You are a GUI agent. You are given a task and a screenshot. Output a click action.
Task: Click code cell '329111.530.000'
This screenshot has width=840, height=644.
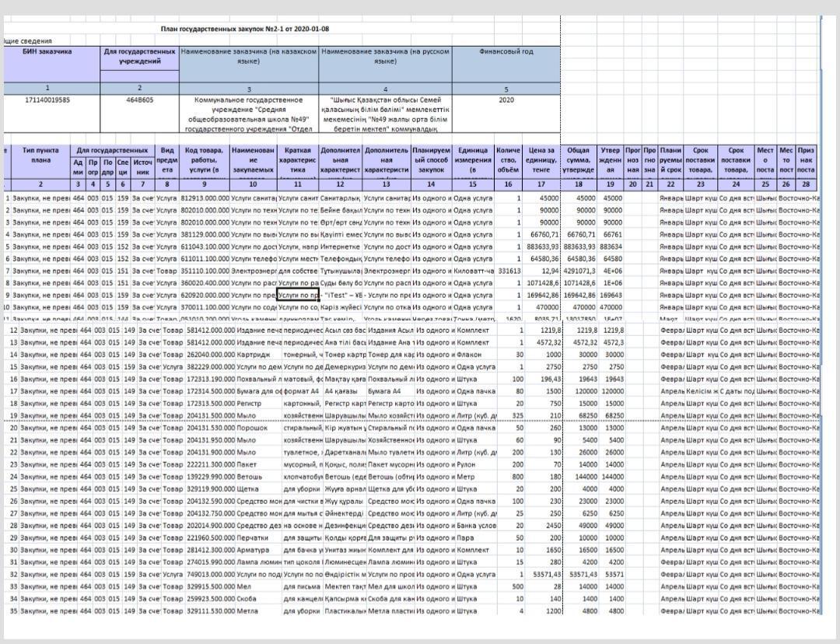pyautogui.click(x=211, y=611)
